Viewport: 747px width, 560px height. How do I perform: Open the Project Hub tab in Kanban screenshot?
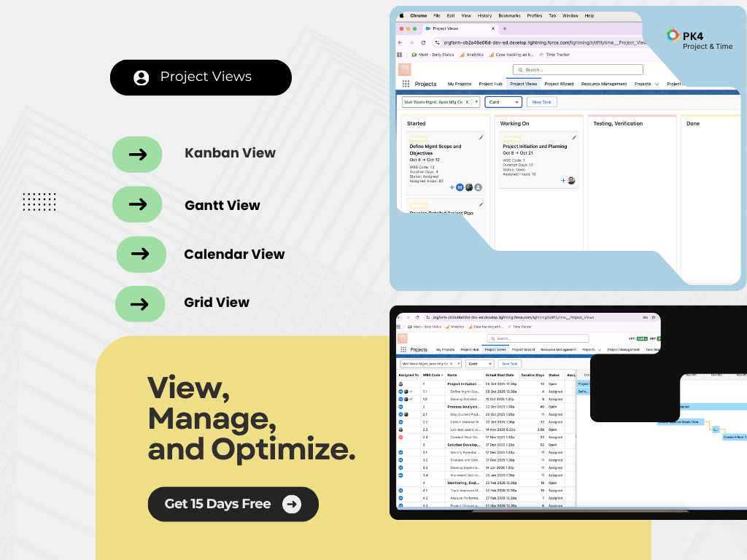490,84
